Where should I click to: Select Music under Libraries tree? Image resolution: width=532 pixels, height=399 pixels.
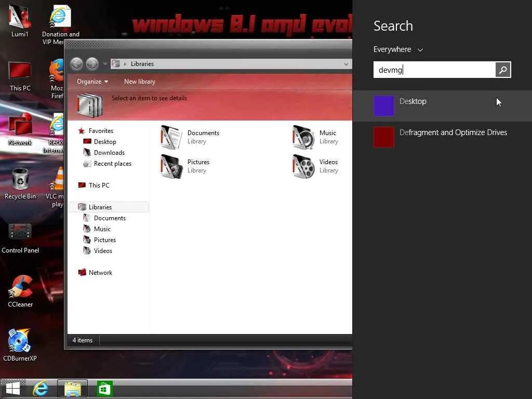(x=102, y=229)
